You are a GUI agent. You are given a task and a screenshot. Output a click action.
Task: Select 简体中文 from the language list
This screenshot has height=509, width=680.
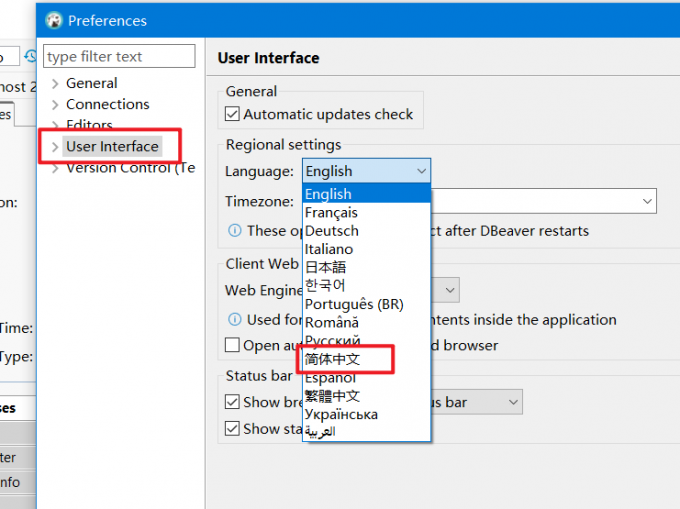[332, 359]
